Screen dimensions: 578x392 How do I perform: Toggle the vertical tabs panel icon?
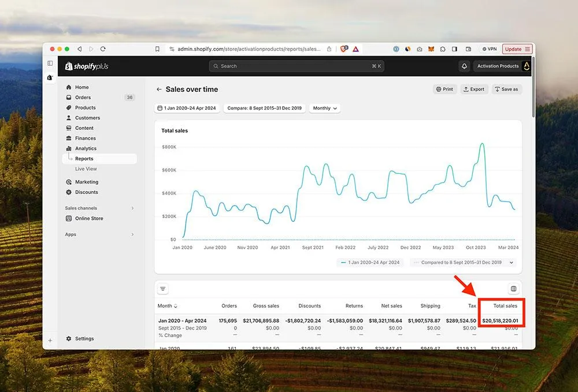[50, 64]
